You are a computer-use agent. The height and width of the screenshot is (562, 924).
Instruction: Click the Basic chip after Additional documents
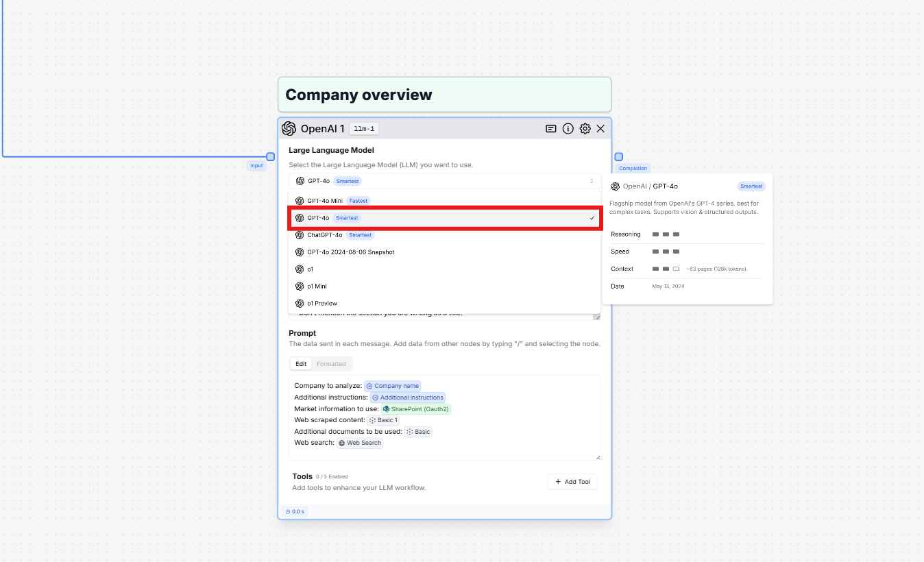[x=418, y=432]
